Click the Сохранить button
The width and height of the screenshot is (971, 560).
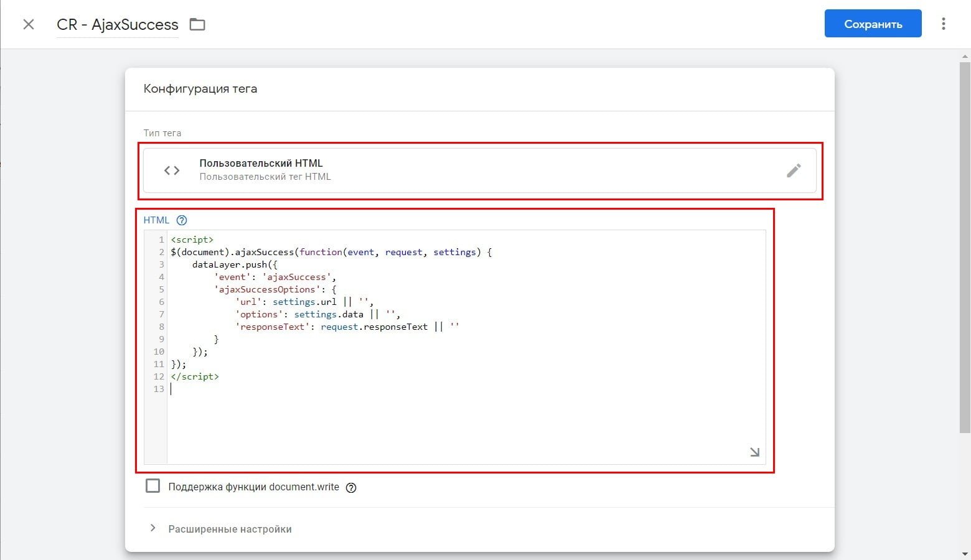point(873,24)
